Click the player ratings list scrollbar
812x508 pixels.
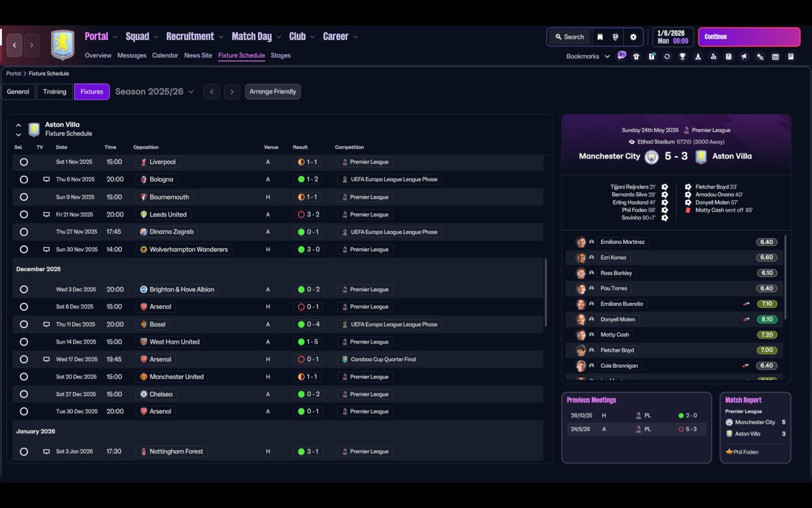tap(785, 277)
